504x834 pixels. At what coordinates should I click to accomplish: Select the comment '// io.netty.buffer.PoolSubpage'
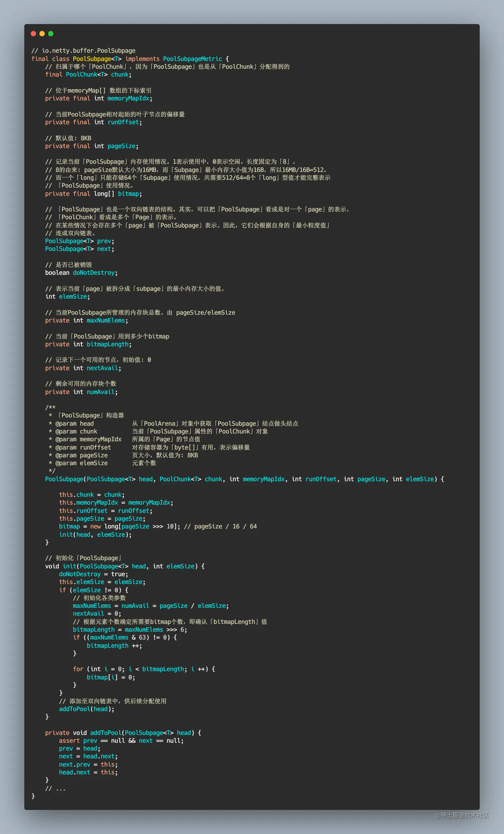pyautogui.click(x=83, y=50)
